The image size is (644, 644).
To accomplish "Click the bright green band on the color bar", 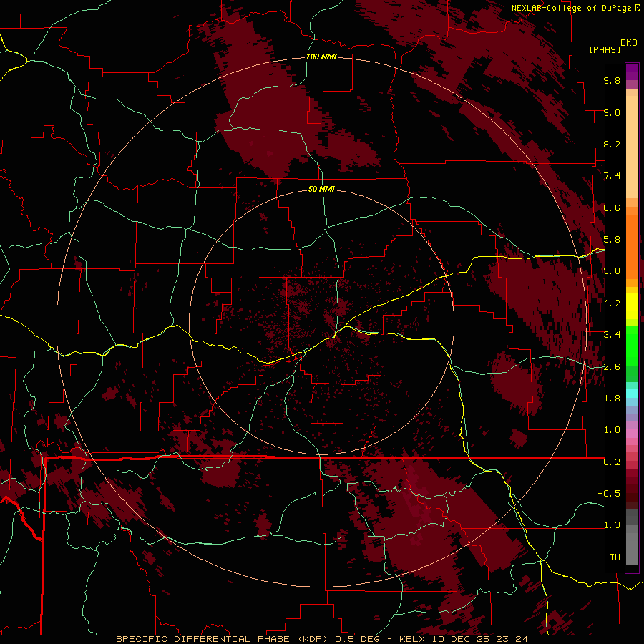I will [x=632, y=345].
